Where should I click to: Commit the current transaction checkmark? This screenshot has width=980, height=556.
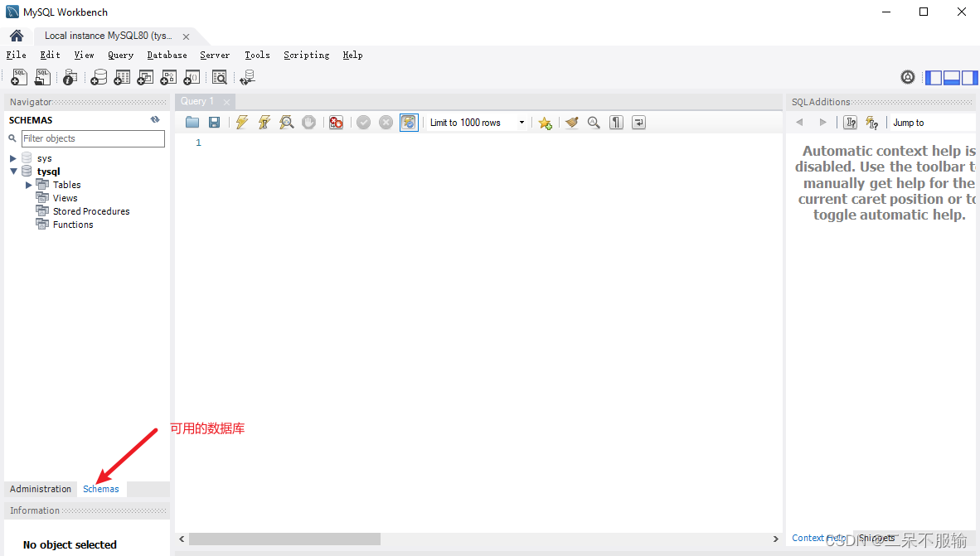point(364,123)
